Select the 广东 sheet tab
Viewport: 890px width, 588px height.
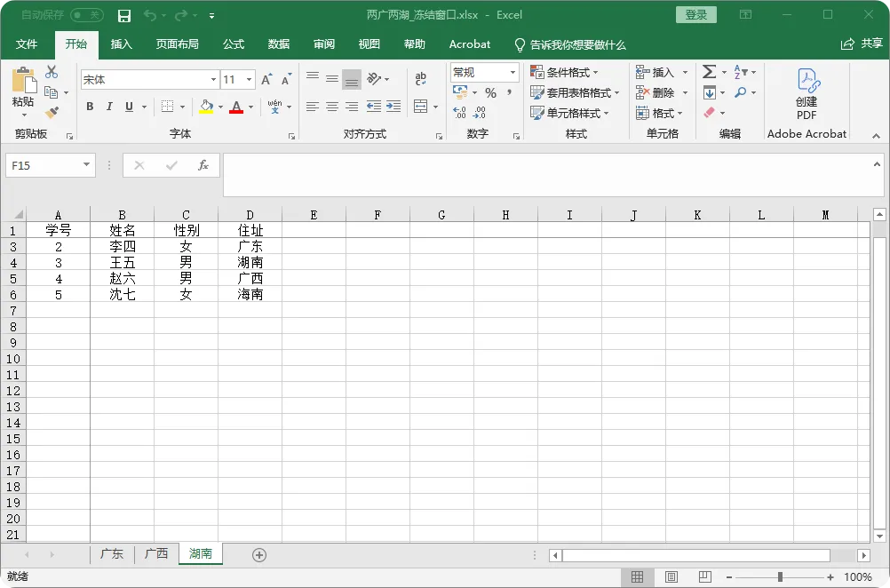[x=112, y=554]
